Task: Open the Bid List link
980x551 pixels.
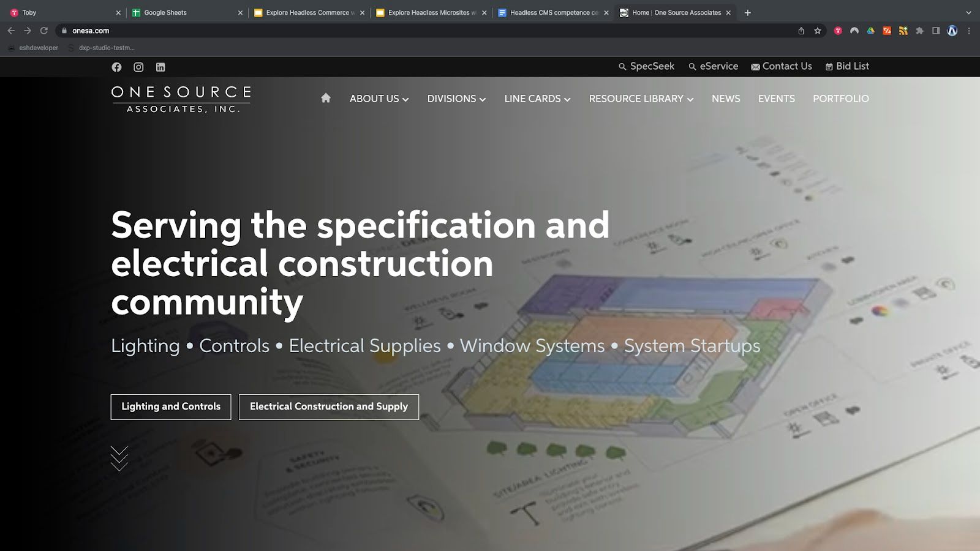Action: (x=847, y=66)
